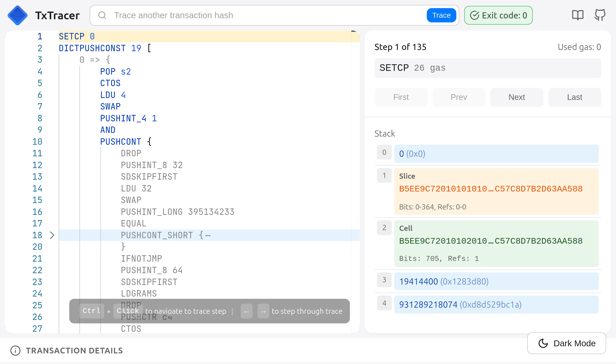Open the GitHub repository icon

tap(600, 15)
